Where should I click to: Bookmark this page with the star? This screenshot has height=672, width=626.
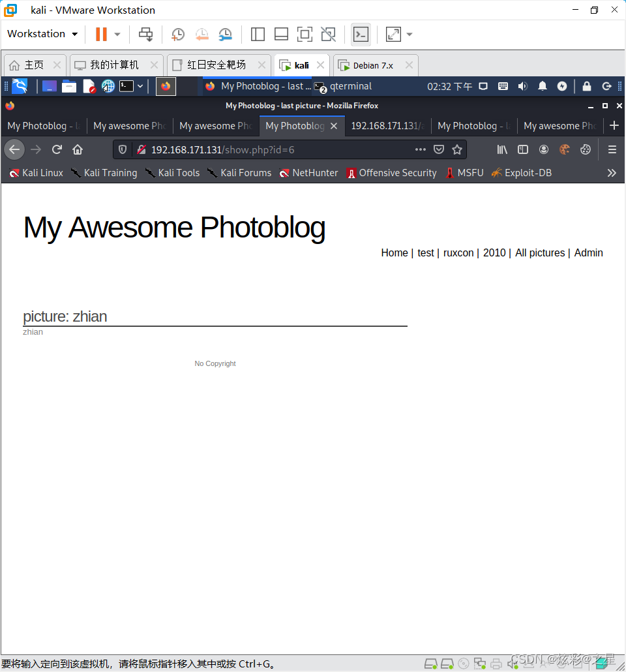click(x=457, y=149)
